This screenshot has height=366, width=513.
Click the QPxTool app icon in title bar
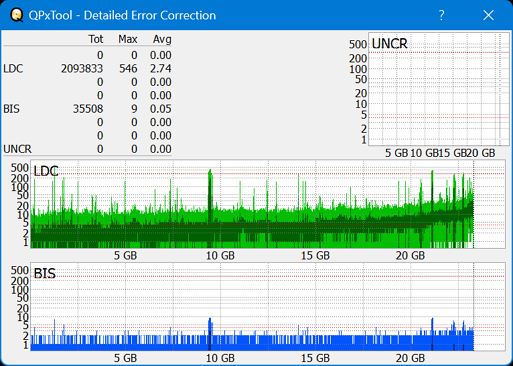click(x=16, y=15)
